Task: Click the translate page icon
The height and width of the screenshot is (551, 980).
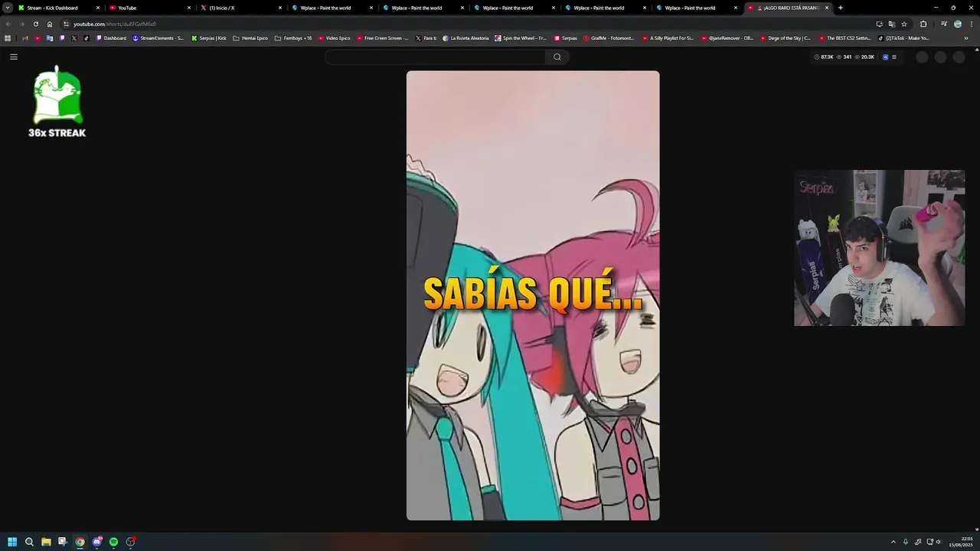Action: pyautogui.click(x=891, y=24)
